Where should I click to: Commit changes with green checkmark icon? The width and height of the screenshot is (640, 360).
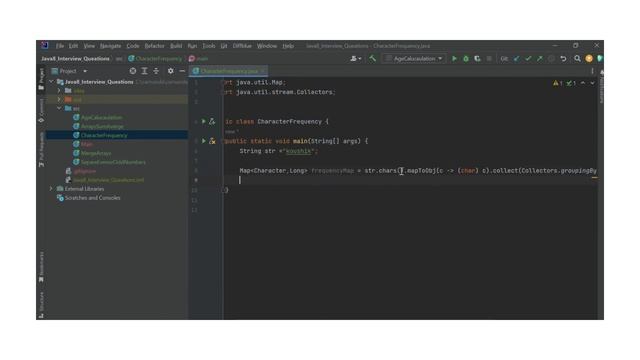coord(528,59)
